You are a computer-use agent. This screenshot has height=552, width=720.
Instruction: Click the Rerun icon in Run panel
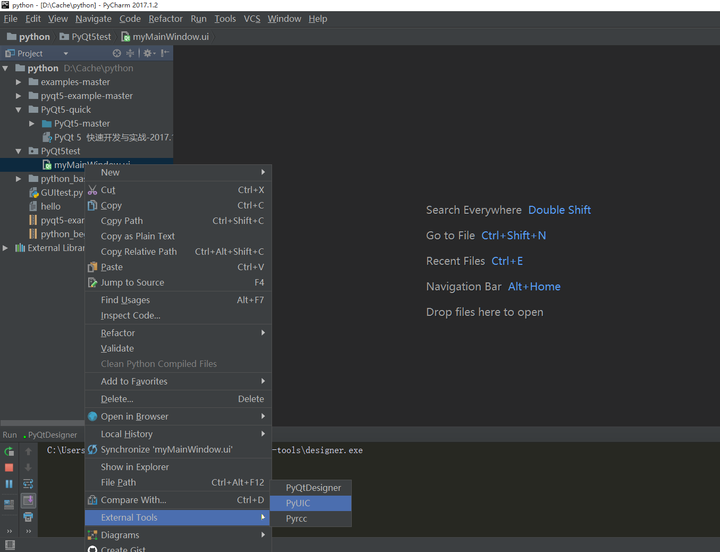pos(9,451)
